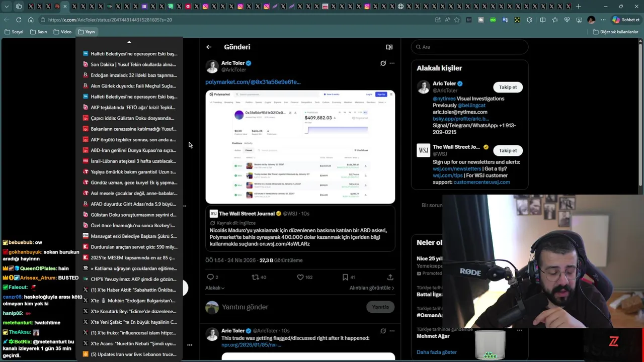Open the three-dot menu on Aric Toler's post
The height and width of the screenshot is (362, 644).
[x=392, y=63]
